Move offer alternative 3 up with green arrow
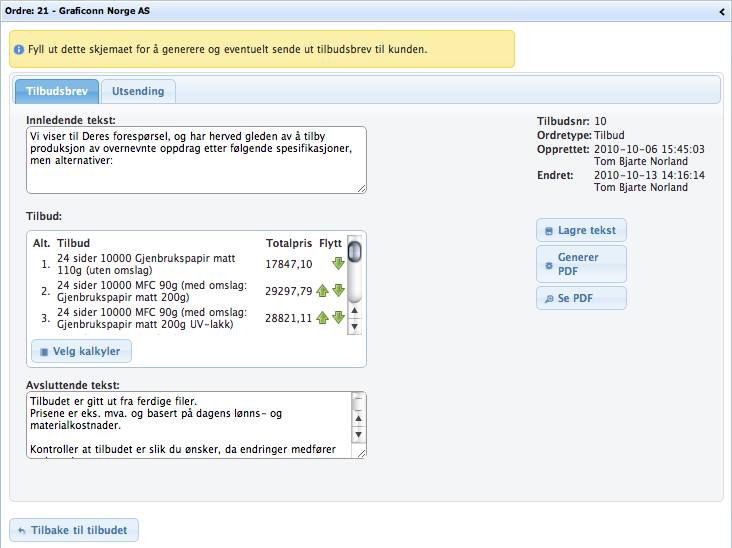 [324, 318]
